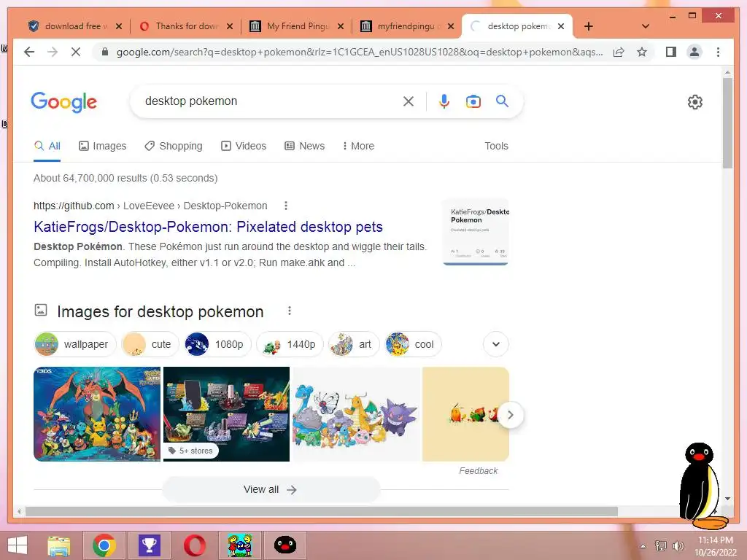Screen dimensions: 747x560
Task: Filter images by '1440p' chip
Action: point(290,344)
